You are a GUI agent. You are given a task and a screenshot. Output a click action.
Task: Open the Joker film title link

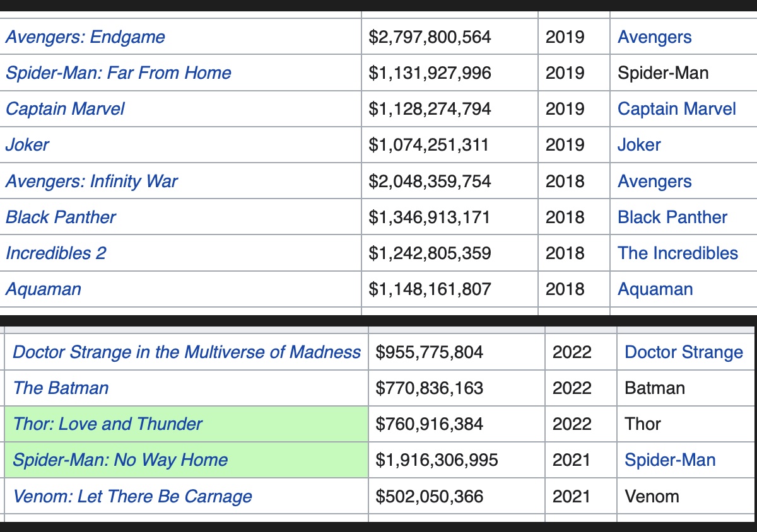click(x=27, y=144)
